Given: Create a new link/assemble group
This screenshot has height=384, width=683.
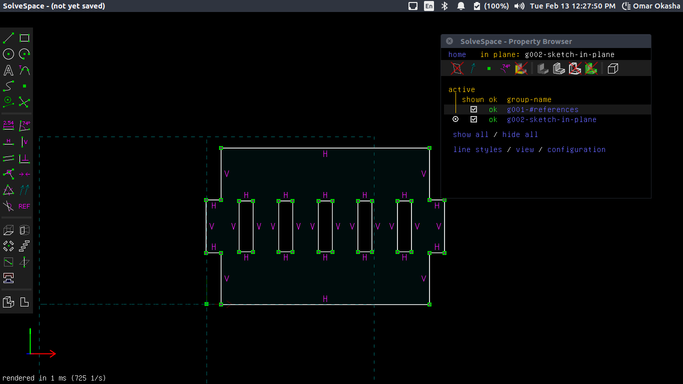Looking at the screenshot, I should click(8, 278).
